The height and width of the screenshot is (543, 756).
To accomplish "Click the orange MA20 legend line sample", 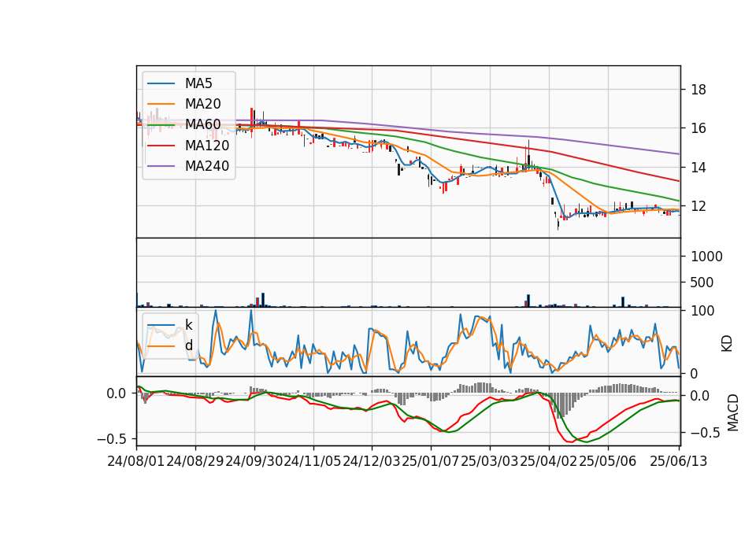I will point(161,104).
